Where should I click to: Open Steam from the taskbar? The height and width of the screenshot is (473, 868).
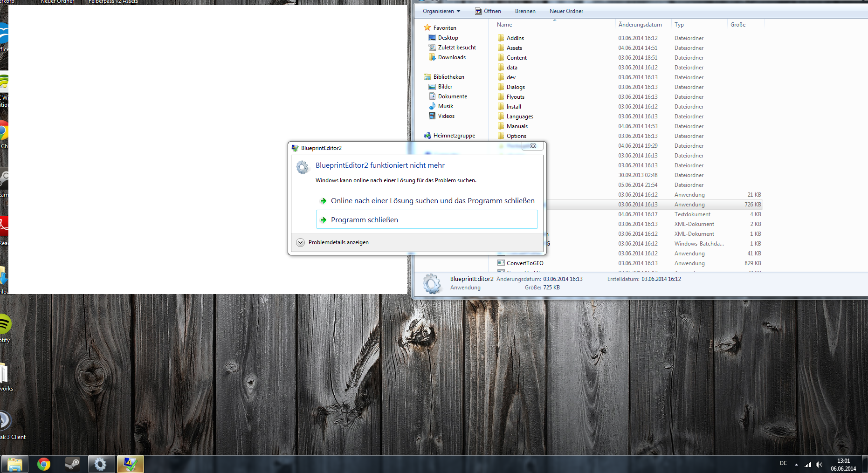(72, 464)
